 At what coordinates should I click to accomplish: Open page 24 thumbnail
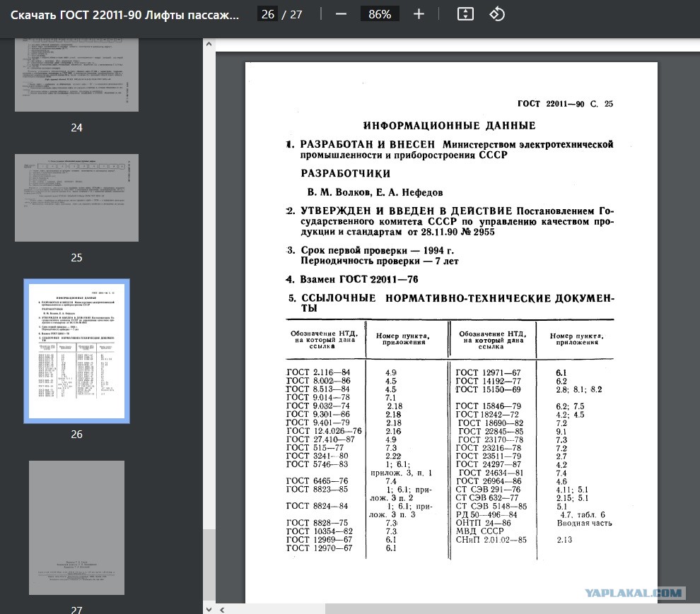coord(77,74)
